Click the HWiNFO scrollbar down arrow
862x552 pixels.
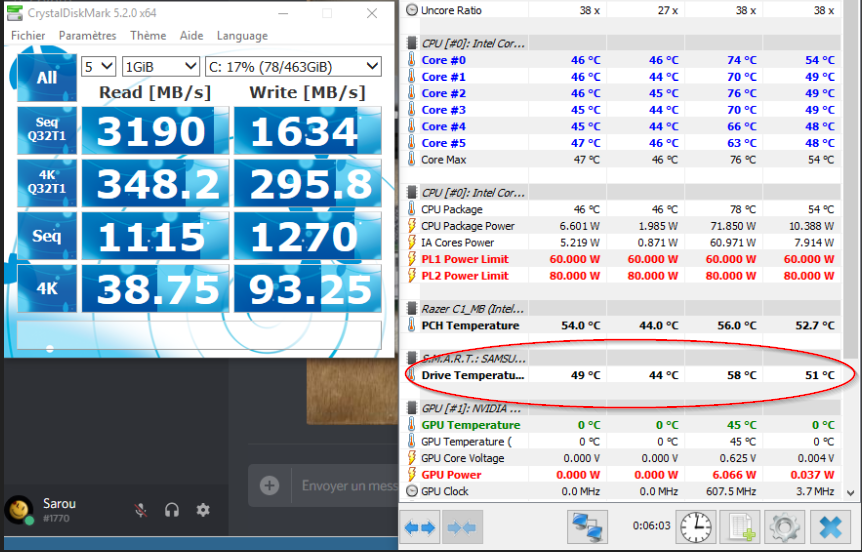pos(850,493)
